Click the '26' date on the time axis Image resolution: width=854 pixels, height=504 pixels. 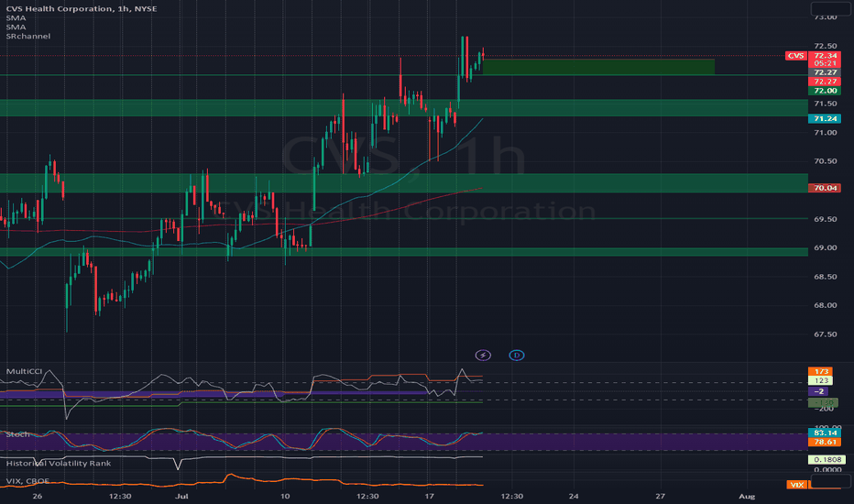[x=37, y=497]
